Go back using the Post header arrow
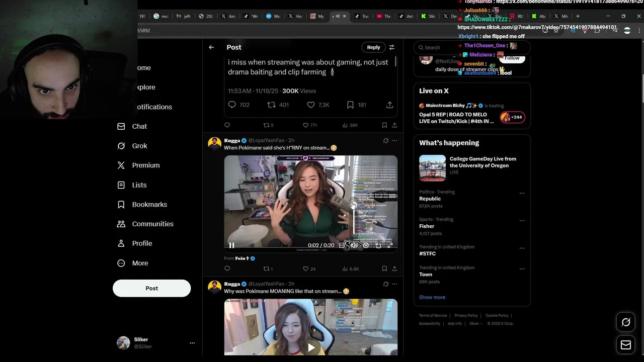 211,47
